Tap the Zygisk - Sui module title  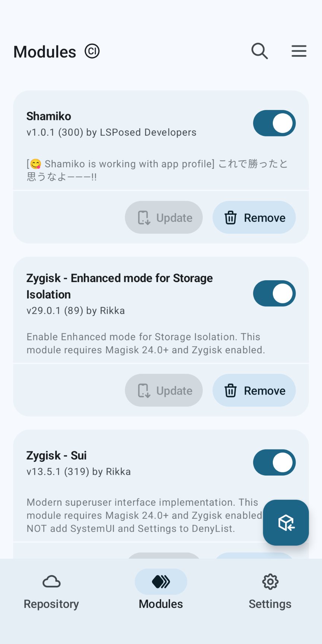tap(57, 455)
